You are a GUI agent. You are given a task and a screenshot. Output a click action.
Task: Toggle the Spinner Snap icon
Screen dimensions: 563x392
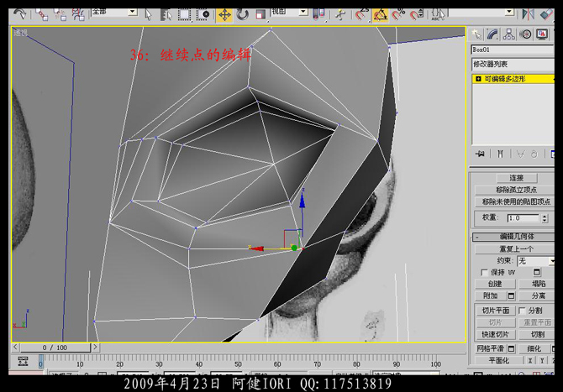point(417,15)
